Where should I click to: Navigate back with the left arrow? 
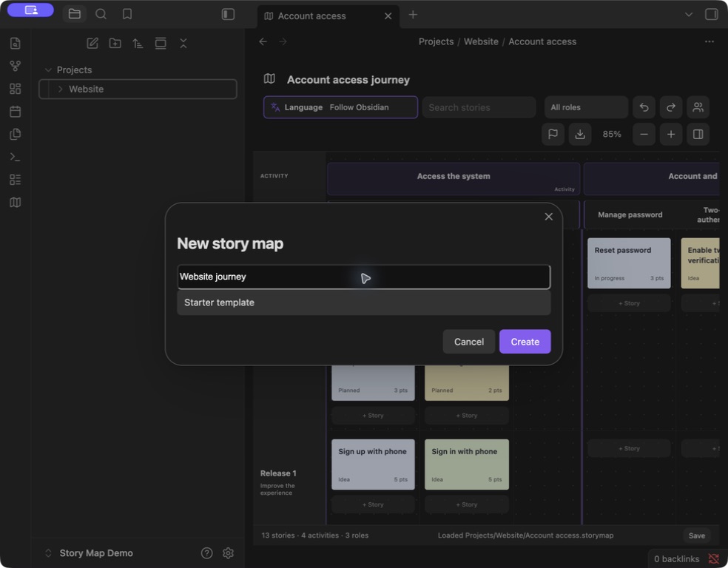coord(263,41)
